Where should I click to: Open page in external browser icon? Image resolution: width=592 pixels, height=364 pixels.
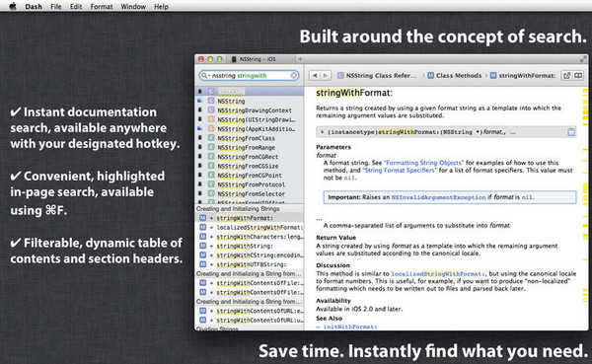click(x=566, y=76)
